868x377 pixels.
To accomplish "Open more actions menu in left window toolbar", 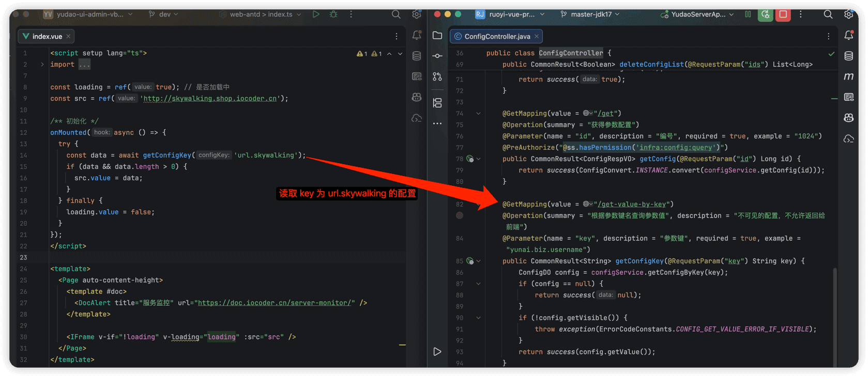I will click(351, 14).
